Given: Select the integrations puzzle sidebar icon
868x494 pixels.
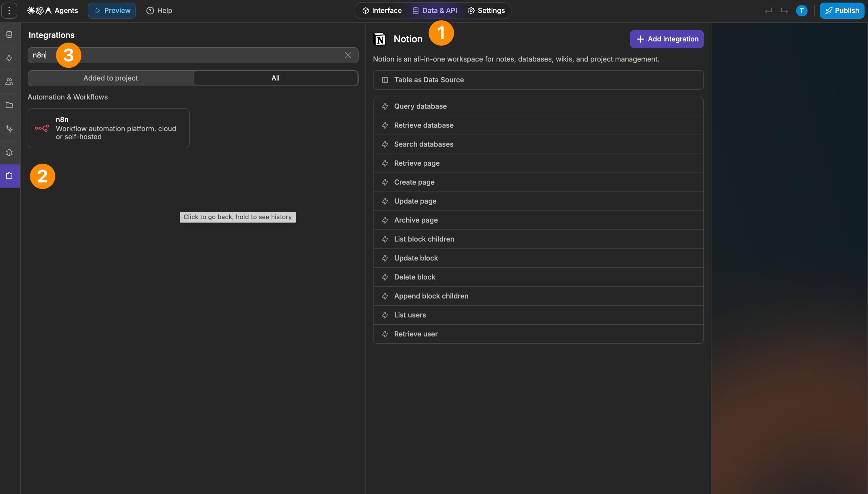Looking at the screenshot, I should pos(9,176).
